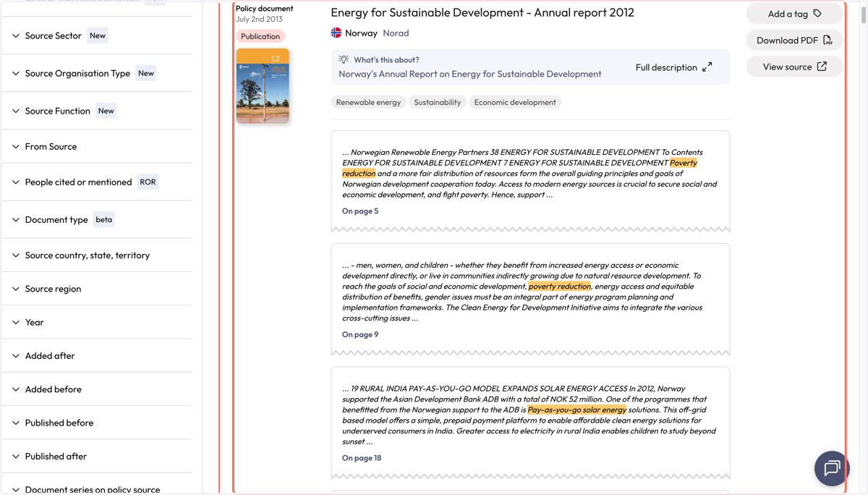Click the New badge beside Source Organisation Type
Image resolution: width=868 pixels, height=495 pixels.
(146, 73)
